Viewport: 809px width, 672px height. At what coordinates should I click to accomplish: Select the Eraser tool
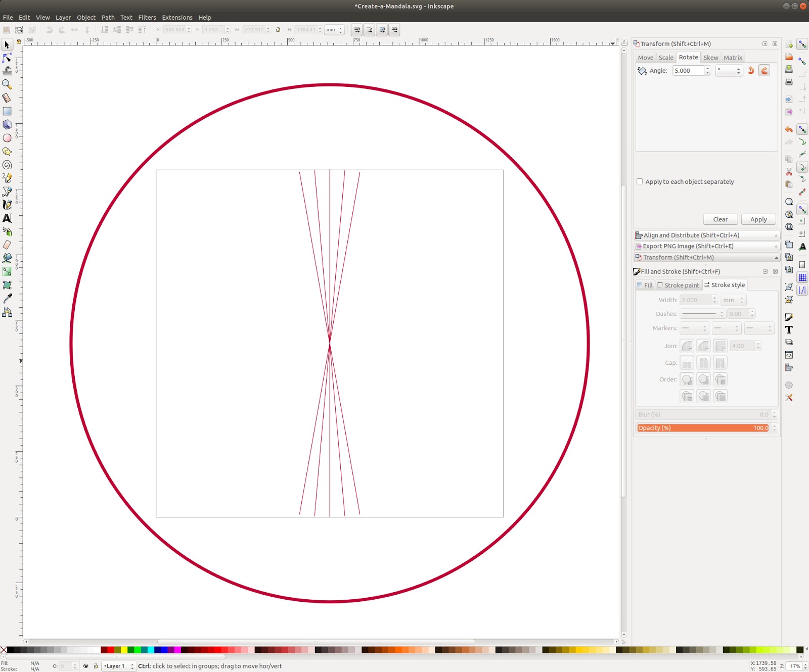(x=7, y=245)
